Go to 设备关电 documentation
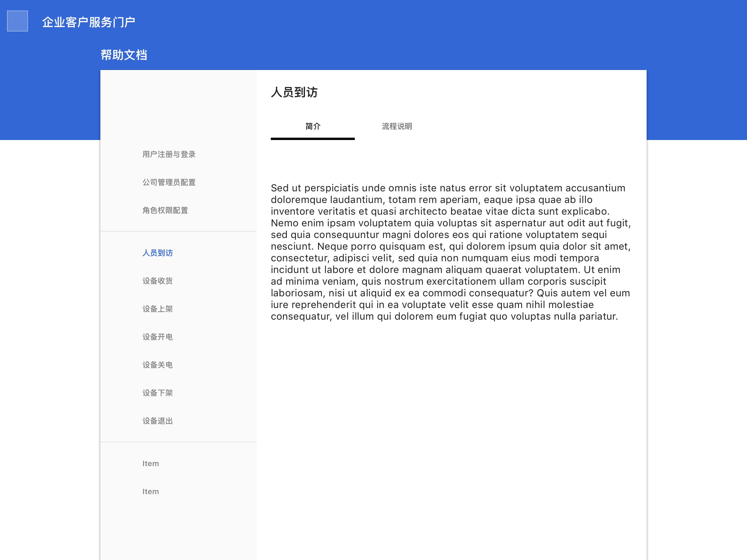This screenshot has width=747, height=560. [x=157, y=365]
